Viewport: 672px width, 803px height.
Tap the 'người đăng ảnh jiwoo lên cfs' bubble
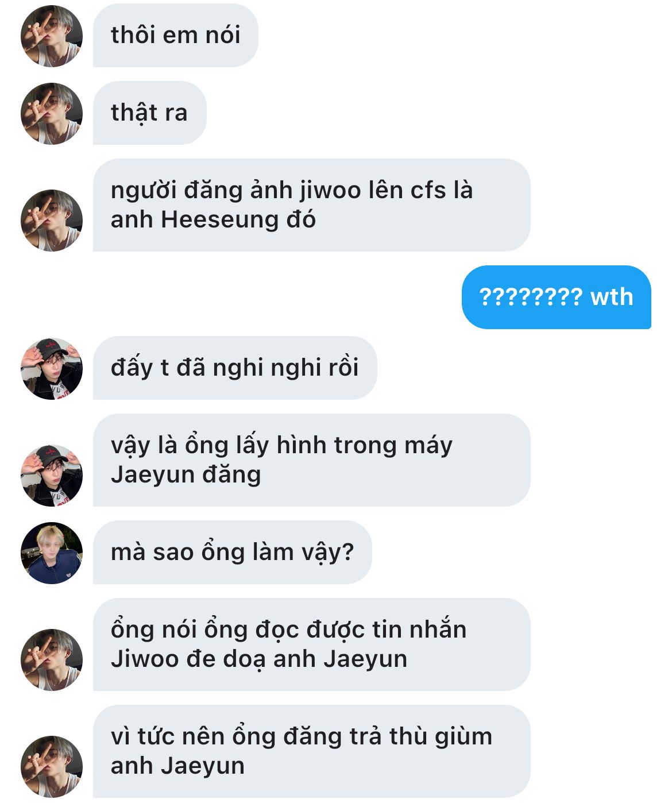coord(311,205)
